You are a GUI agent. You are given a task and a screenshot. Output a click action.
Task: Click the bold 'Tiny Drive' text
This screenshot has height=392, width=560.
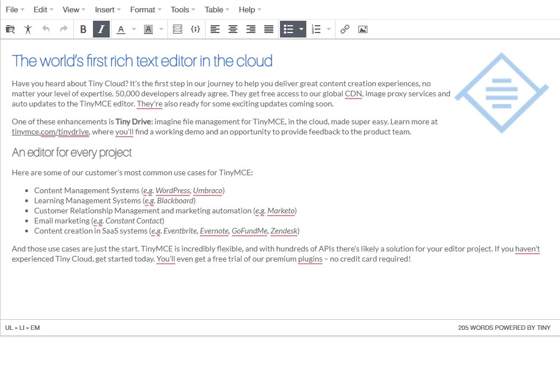(133, 122)
